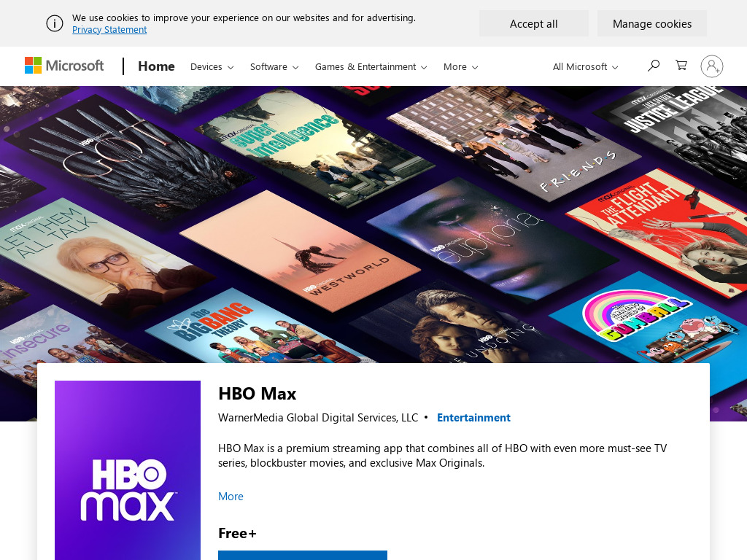
Task: Click the sign-in account avatar icon
Action: coord(712,66)
